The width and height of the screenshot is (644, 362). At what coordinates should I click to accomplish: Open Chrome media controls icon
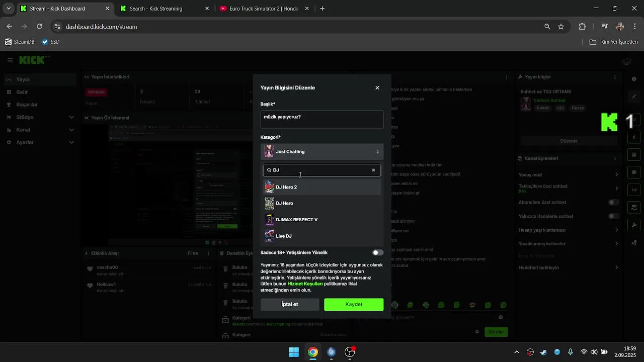click(605, 27)
